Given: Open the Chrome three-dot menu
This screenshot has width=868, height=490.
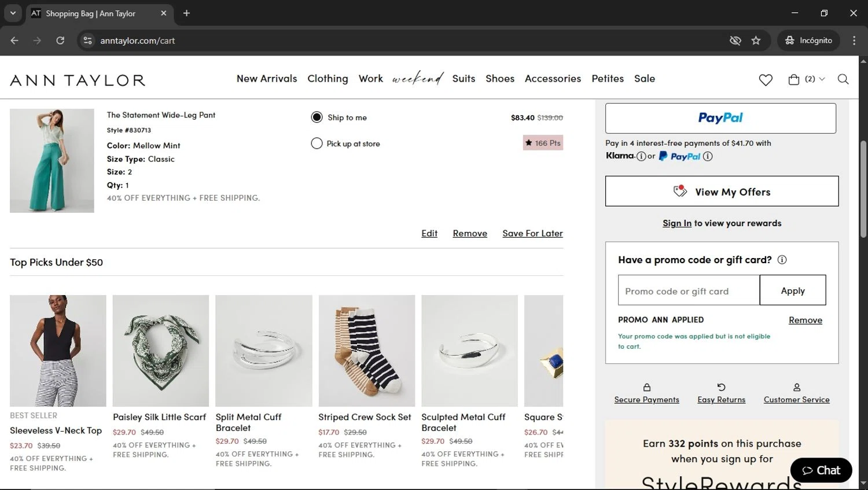Looking at the screenshot, I should tap(854, 40).
